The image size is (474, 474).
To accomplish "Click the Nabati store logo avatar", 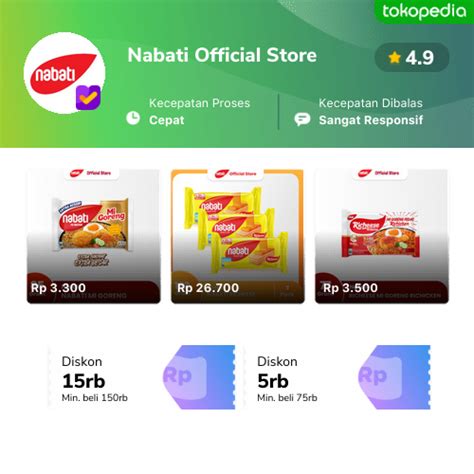I will pyautogui.click(x=64, y=73).
